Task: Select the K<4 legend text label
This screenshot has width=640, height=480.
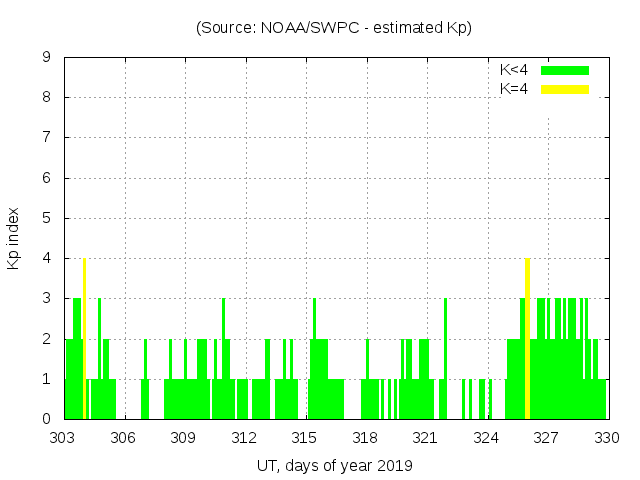Action: [514, 70]
